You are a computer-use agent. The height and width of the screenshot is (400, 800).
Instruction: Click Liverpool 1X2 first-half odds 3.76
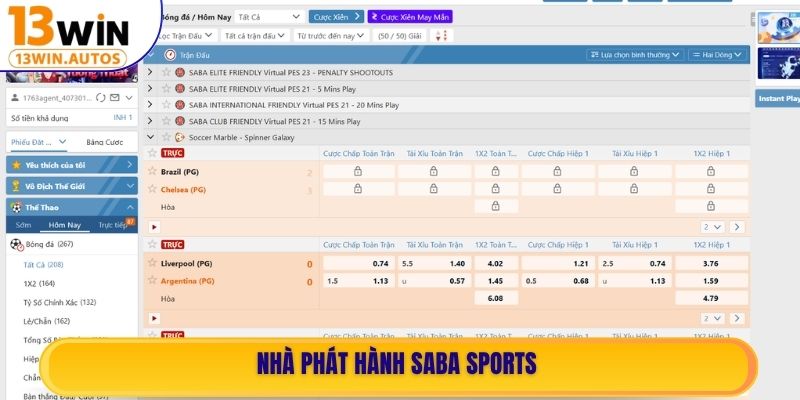tap(711, 263)
